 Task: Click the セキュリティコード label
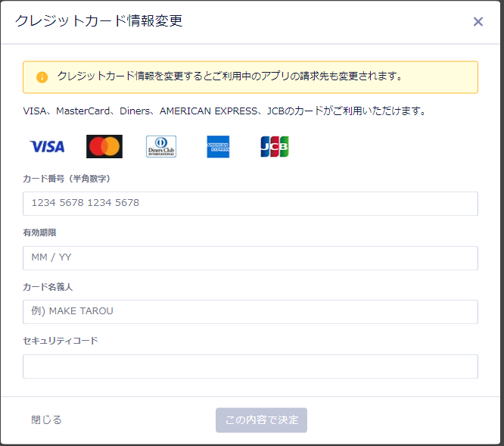[x=60, y=341]
